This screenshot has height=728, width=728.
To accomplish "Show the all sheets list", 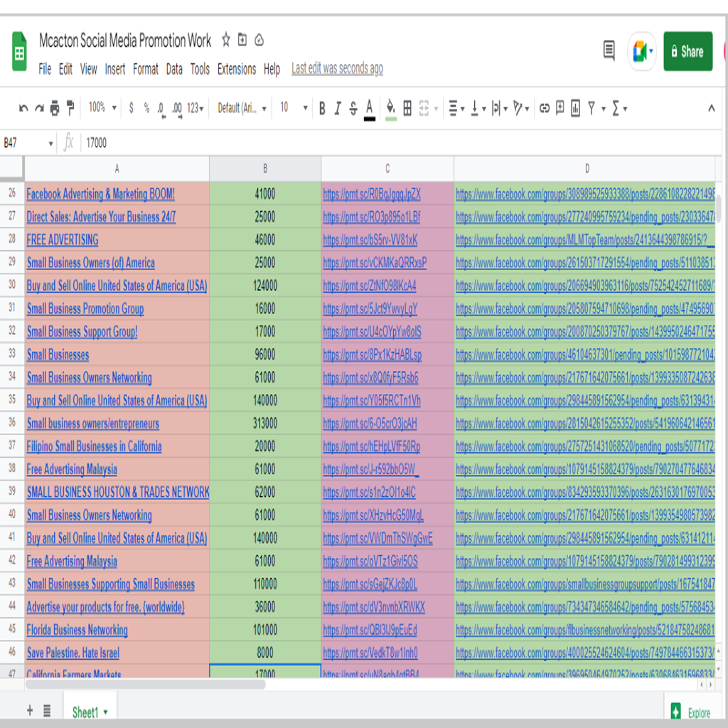I will point(47,710).
